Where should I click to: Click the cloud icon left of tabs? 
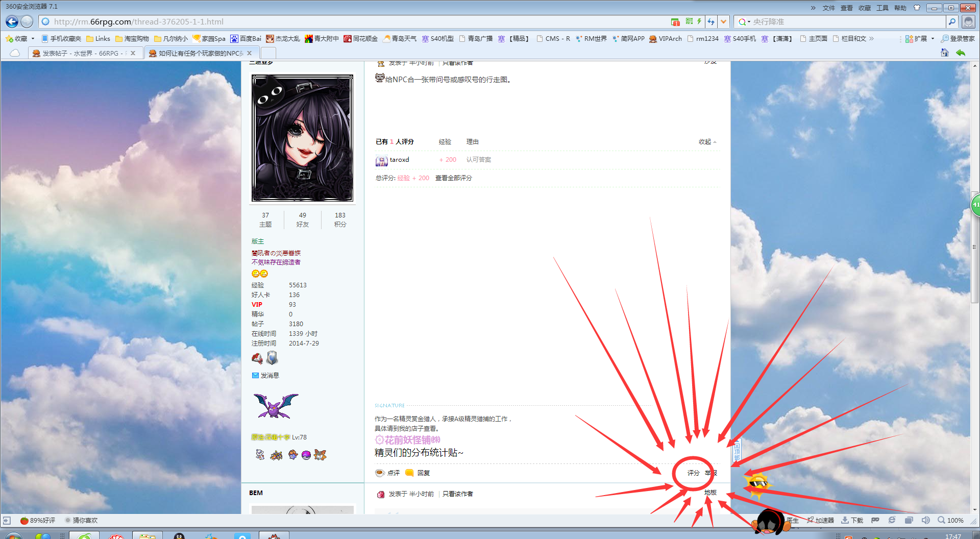15,53
